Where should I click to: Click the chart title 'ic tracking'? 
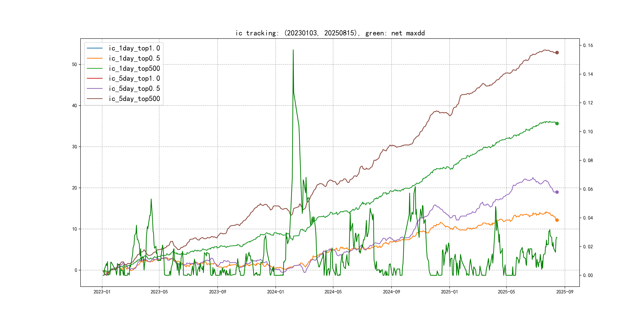pos(330,33)
